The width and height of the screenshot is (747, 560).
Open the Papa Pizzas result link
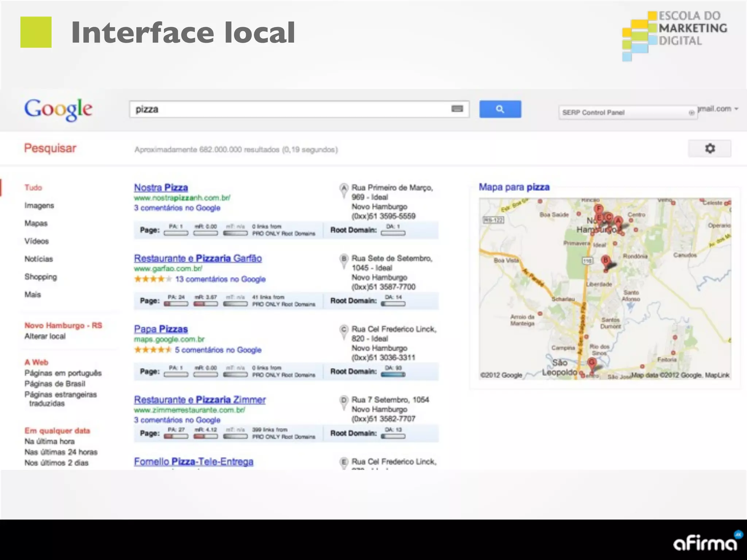161,329
